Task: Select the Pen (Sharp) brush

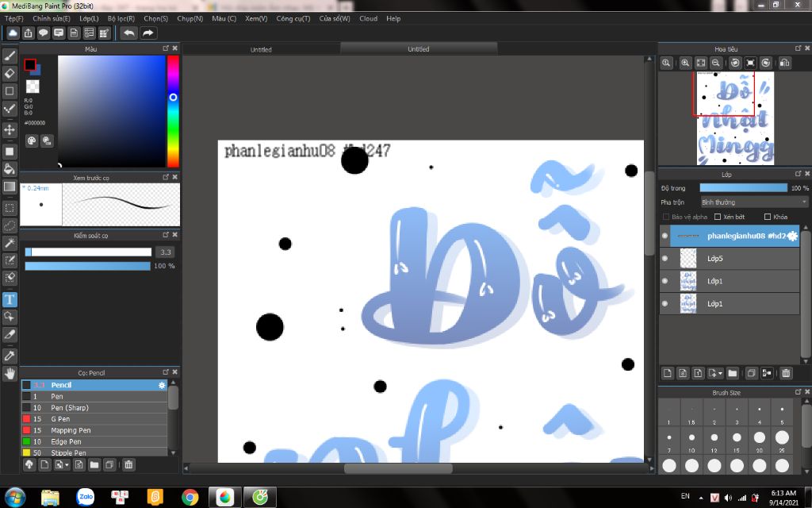Action: pyautogui.click(x=94, y=408)
